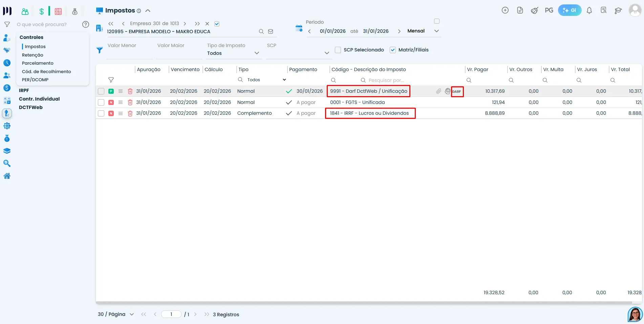Open the graduation cap training icon
Image resolution: width=644 pixels, height=324 pixels.
coord(618,10)
